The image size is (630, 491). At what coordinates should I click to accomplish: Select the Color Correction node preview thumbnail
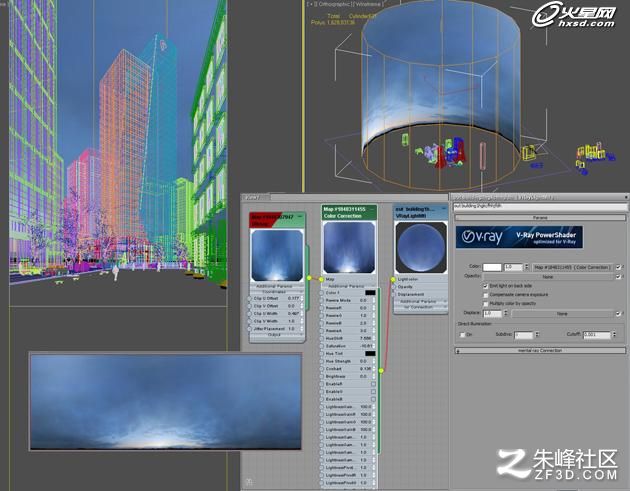tap(349, 248)
